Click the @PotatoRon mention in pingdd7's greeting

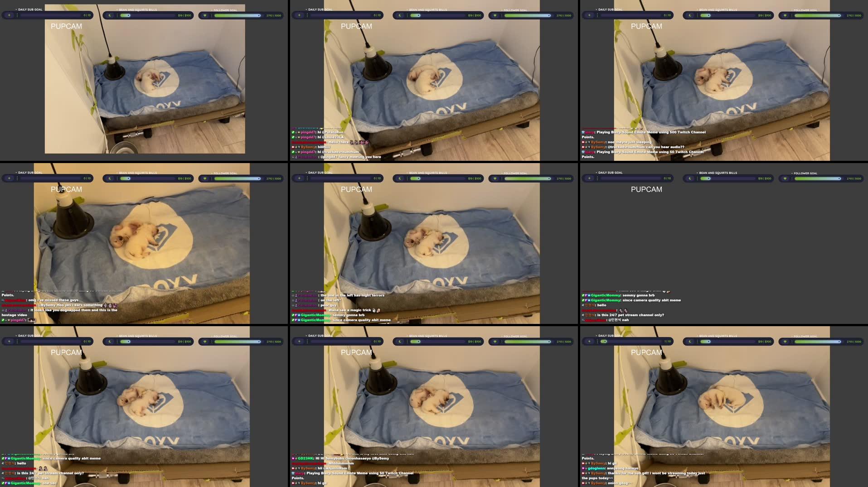tap(333, 132)
